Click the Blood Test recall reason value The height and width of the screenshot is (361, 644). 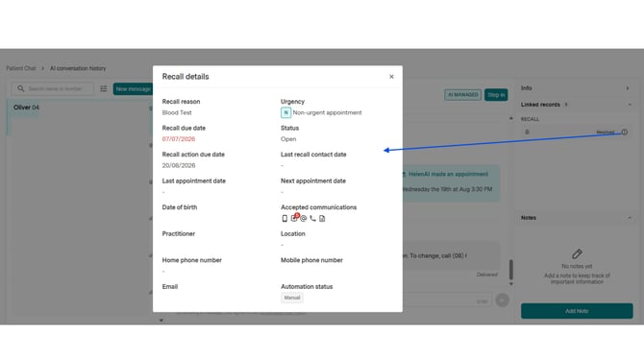[x=177, y=112]
